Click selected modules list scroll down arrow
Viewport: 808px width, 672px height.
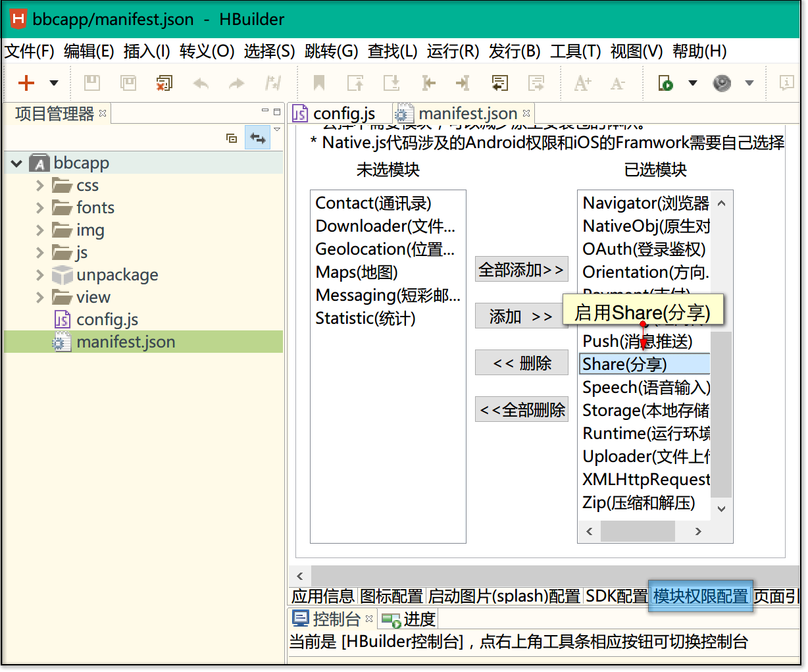tap(721, 509)
